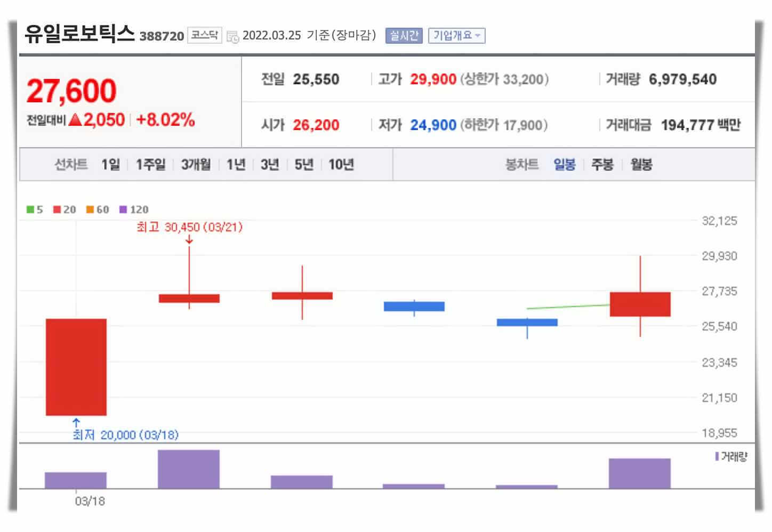Click the first blue candlestick
This screenshot has width=772, height=532.
click(x=414, y=307)
